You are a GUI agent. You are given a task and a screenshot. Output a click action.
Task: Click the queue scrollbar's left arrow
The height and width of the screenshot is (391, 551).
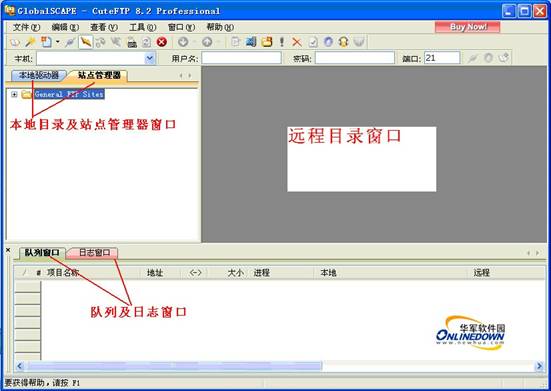[x=20, y=366]
